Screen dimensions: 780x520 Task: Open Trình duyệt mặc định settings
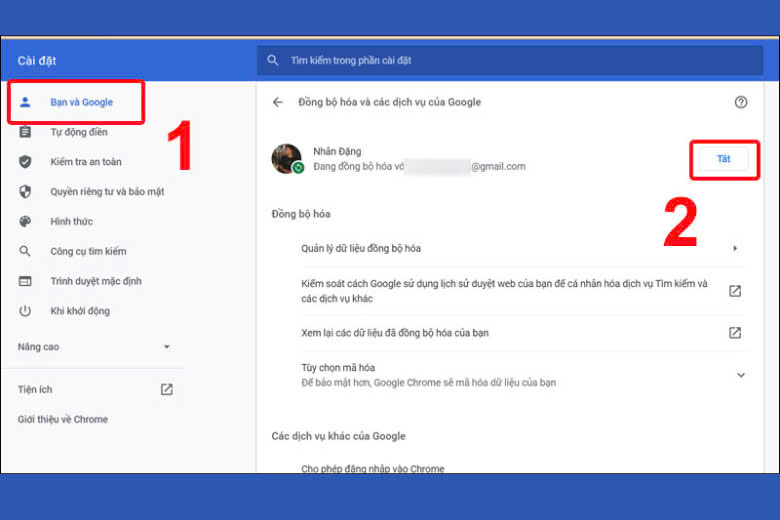point(96,281)
